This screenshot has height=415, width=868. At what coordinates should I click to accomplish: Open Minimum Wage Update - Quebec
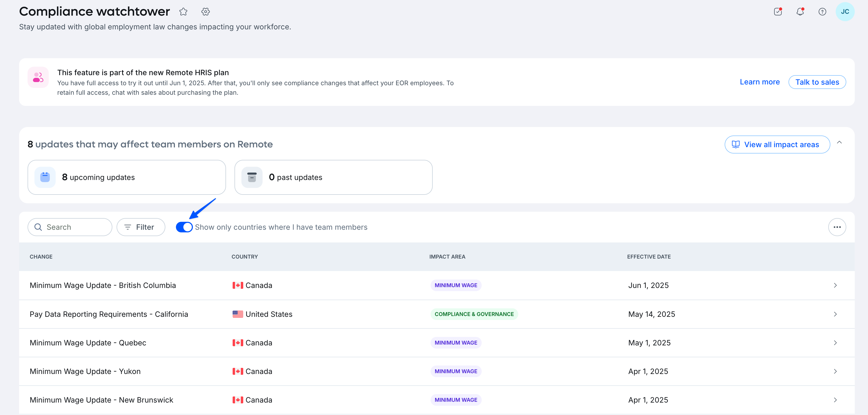click(88, 343)
